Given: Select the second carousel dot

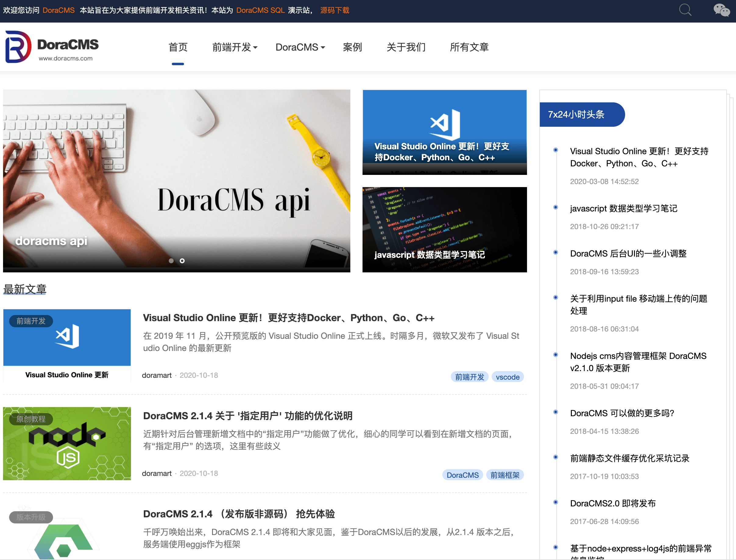Looking at the screenshot, I should click(182, 261).
